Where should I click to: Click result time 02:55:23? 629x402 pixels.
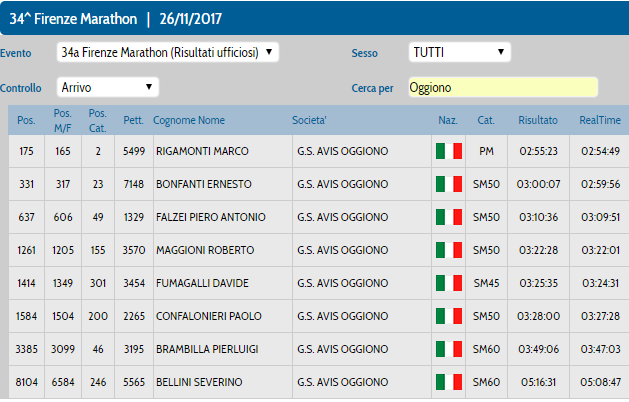coord(538,151)
